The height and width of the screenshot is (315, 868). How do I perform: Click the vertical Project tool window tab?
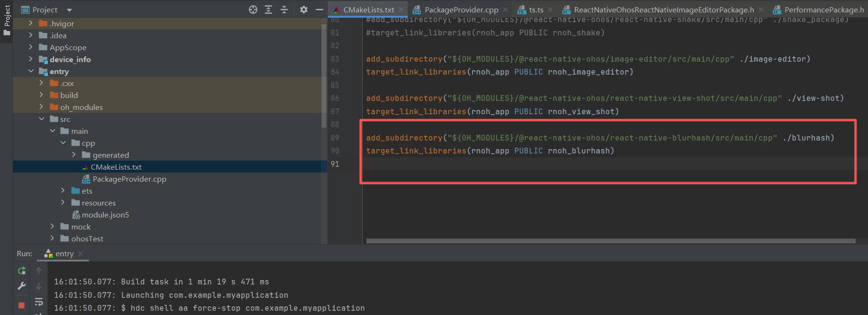pyautogui.click(x=7, y=21)
